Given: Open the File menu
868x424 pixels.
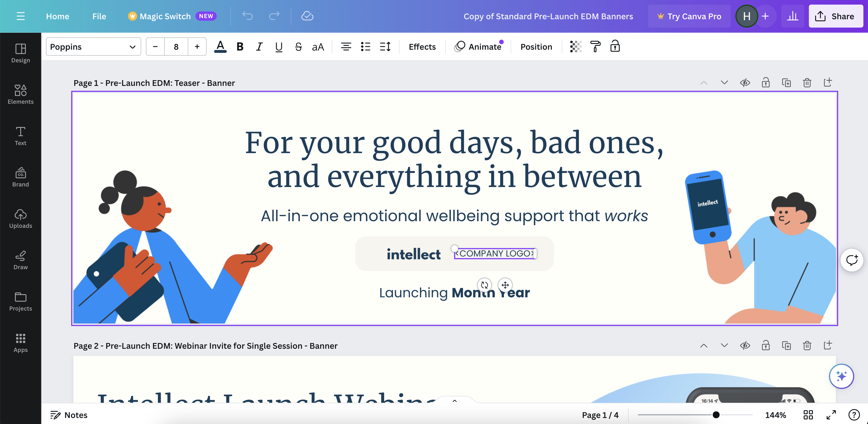Looking at the screenshot, I should [99, 16].
